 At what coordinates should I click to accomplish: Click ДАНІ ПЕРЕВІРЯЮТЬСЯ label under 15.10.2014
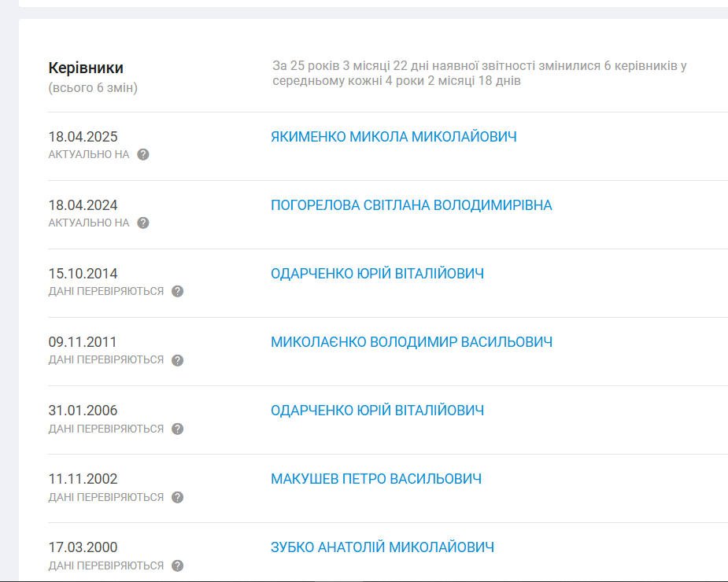point(106,292)
